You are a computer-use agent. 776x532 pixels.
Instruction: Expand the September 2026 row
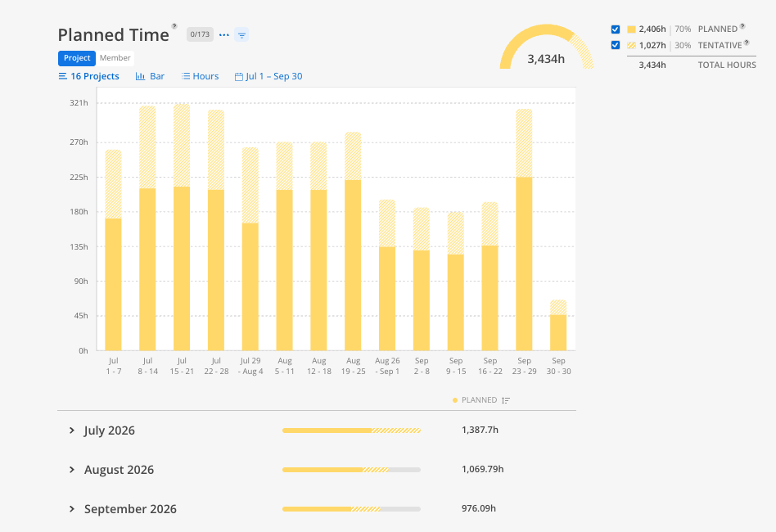[72, 509]
